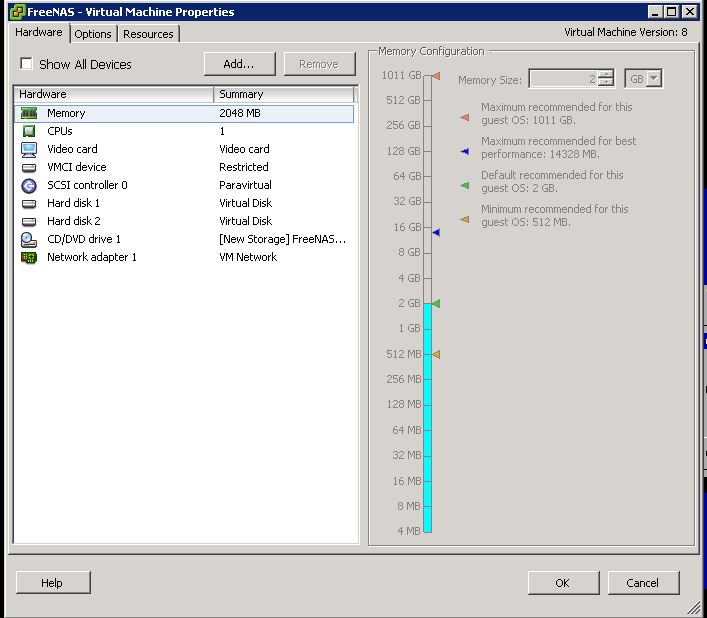Click the Video card monitor icon
707x618 pixels.
(x=29, y=150)
